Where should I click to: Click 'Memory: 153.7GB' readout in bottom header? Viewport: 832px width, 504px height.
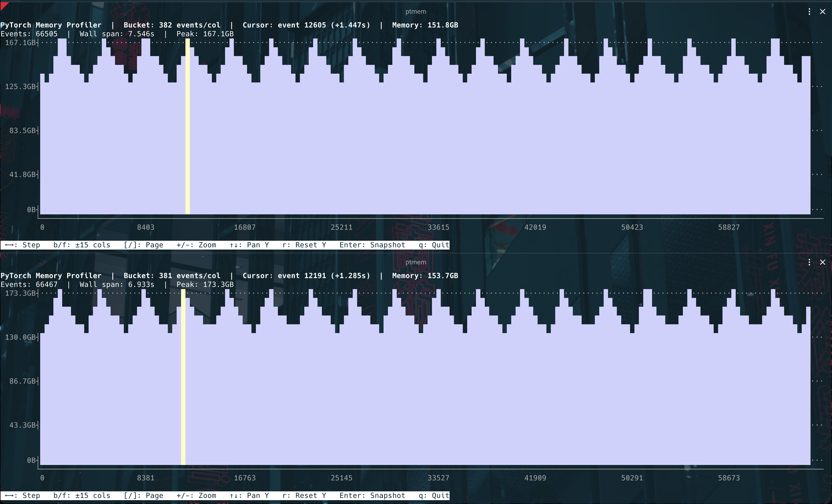click(x=425, y=276)
